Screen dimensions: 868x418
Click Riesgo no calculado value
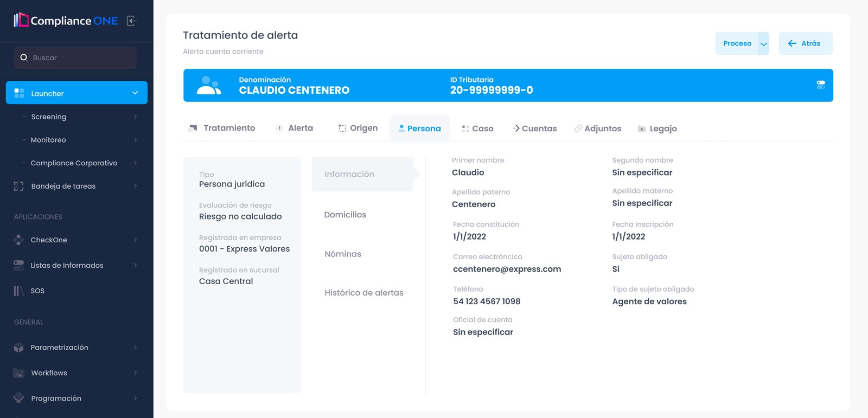coord(240,216)
